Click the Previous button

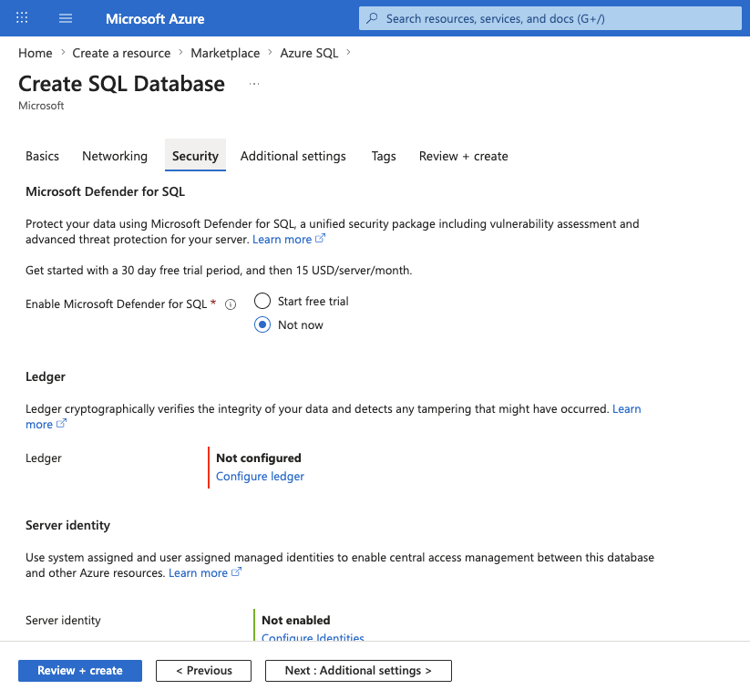point(203,670)
